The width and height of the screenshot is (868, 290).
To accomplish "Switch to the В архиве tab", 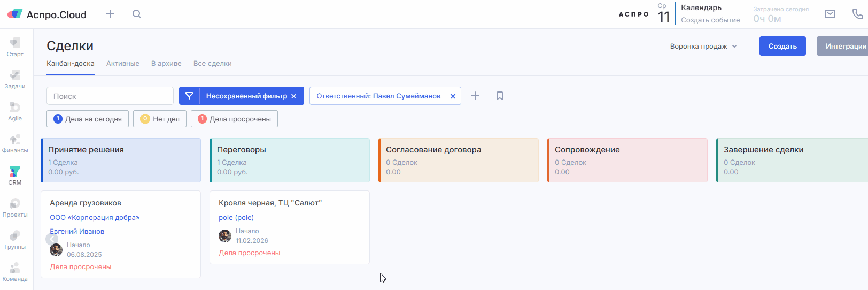I will pyautogui.click(x=166, y=64).
